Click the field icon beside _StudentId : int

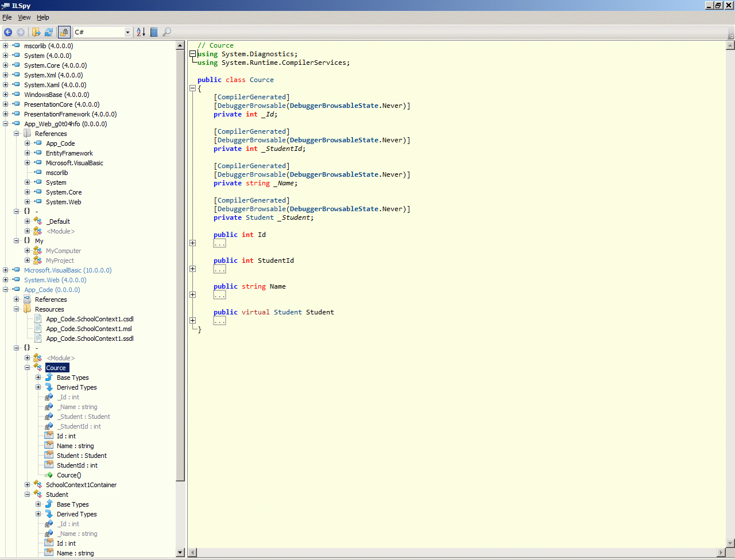pos(49,426)
